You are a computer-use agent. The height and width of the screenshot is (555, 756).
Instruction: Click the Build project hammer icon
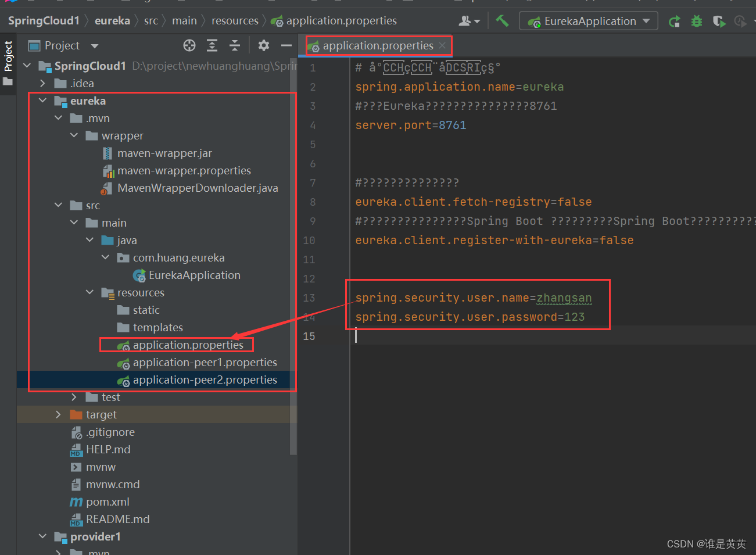pos(502,21)
